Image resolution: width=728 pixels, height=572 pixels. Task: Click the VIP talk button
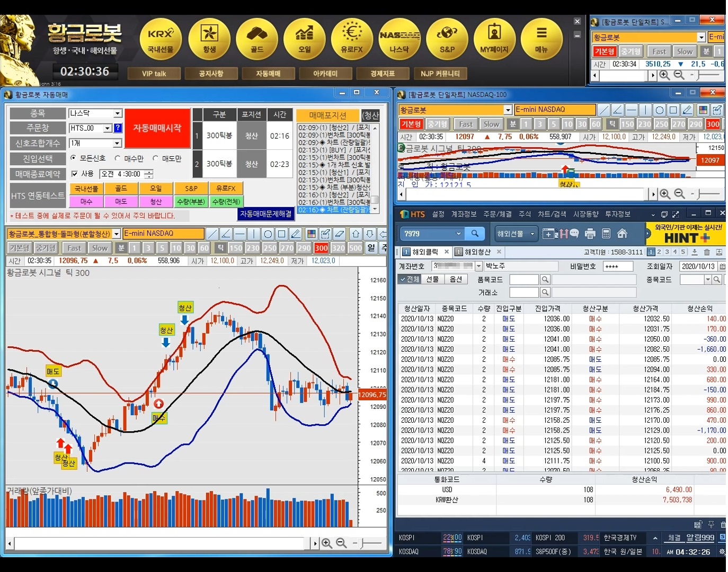coord(154,74)
